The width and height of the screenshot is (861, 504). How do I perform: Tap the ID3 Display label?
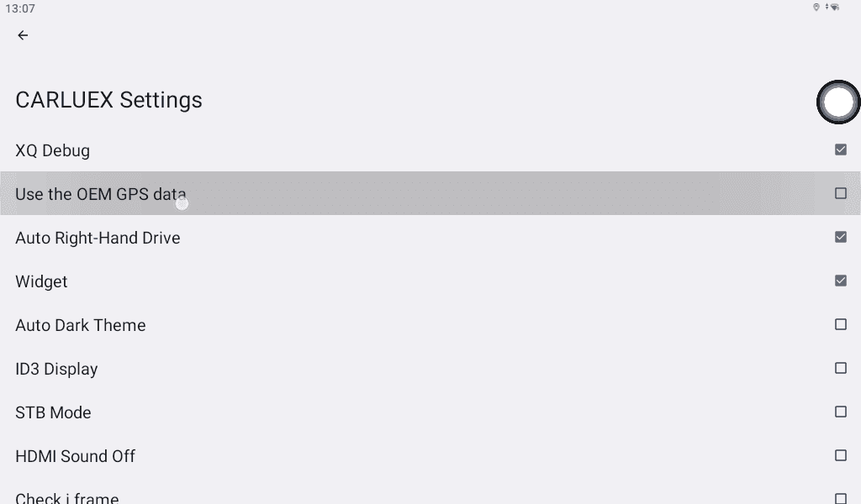tap(56, 370)
